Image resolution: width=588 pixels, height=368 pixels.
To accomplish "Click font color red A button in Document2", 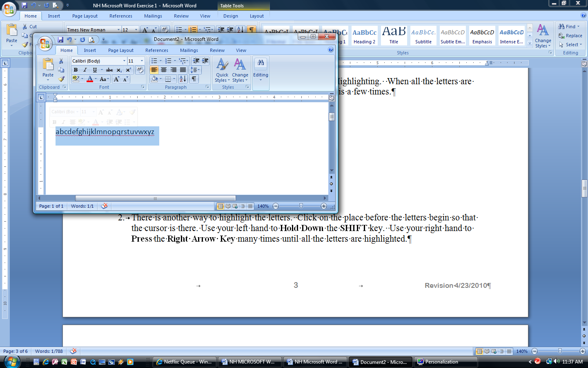I will pos(90,79).
